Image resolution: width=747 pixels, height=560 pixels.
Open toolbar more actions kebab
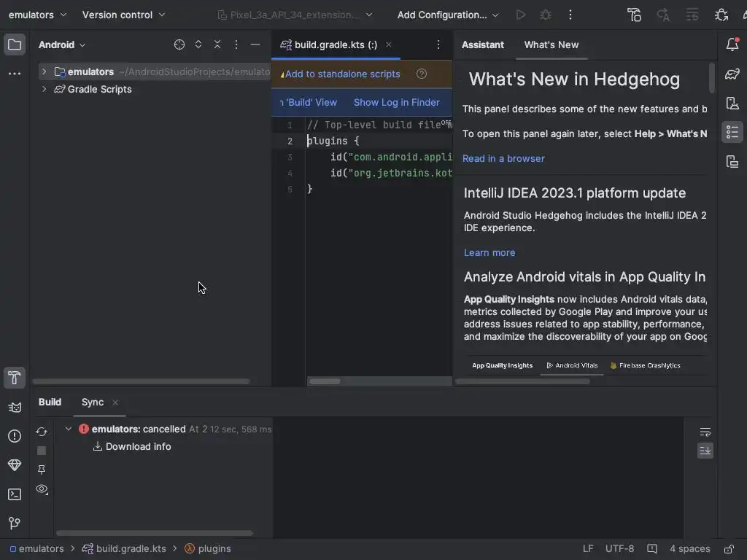(570, 15)
